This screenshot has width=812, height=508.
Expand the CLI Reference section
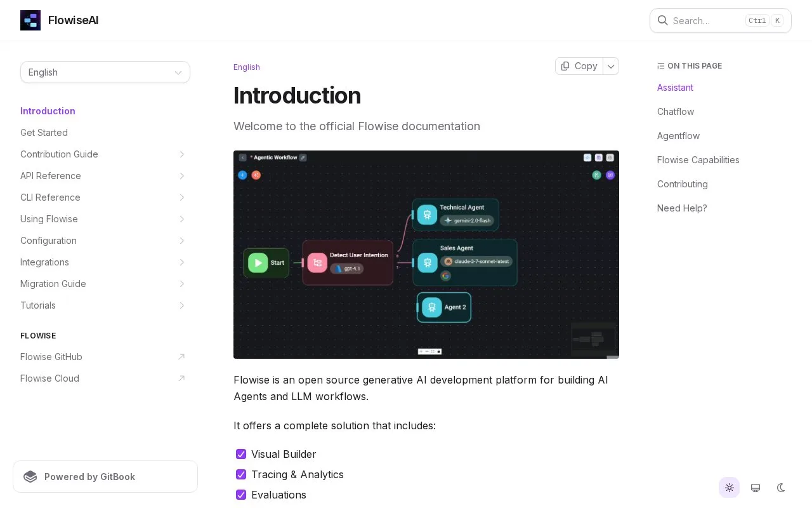(181, 197)
